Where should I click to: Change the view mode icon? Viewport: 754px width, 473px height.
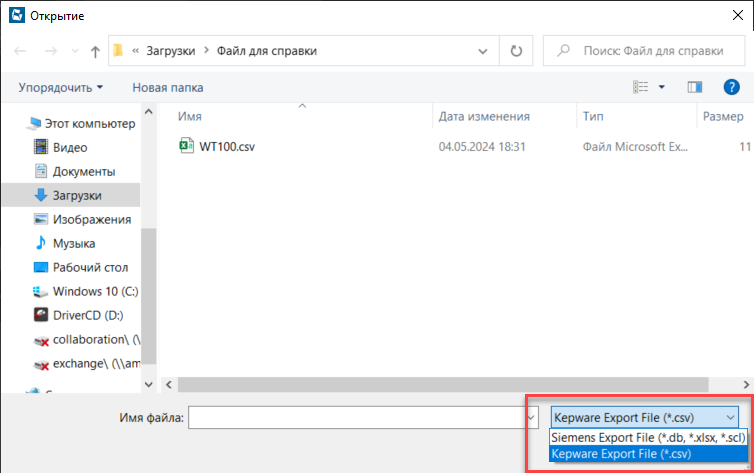(641, 87)
